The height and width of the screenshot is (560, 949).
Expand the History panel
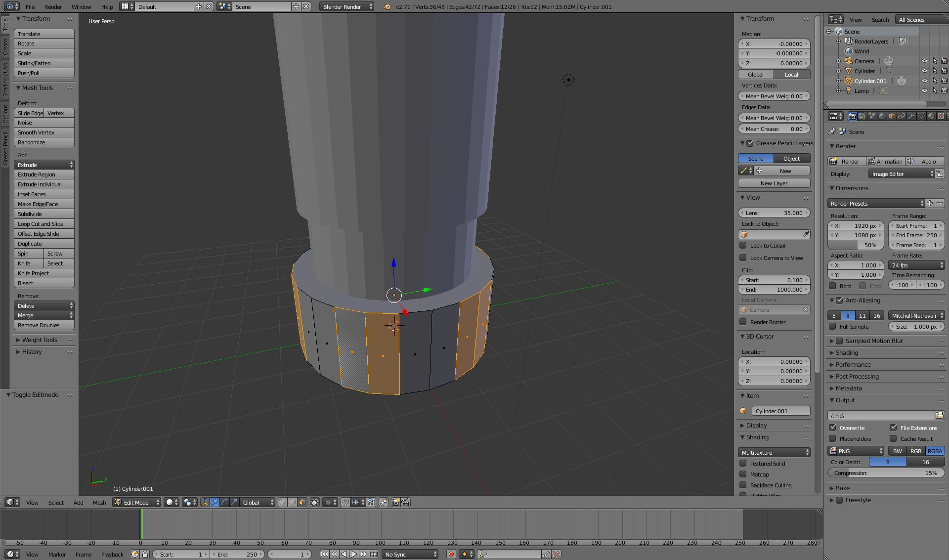coord(32,351)
